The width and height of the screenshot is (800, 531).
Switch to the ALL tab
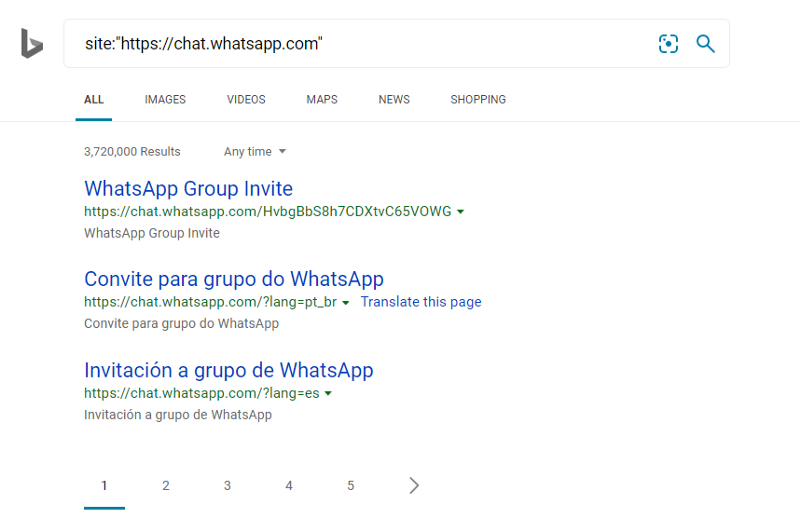94,99
